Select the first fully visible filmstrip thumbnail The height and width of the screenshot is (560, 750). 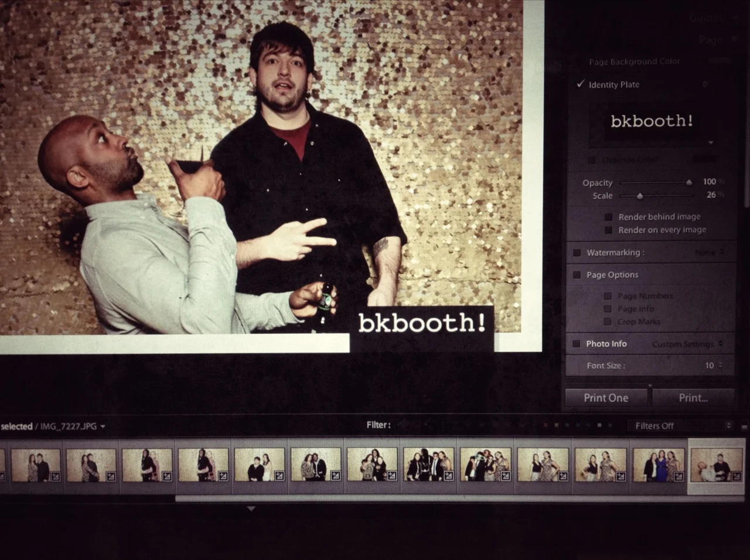[x=36, y=466]
